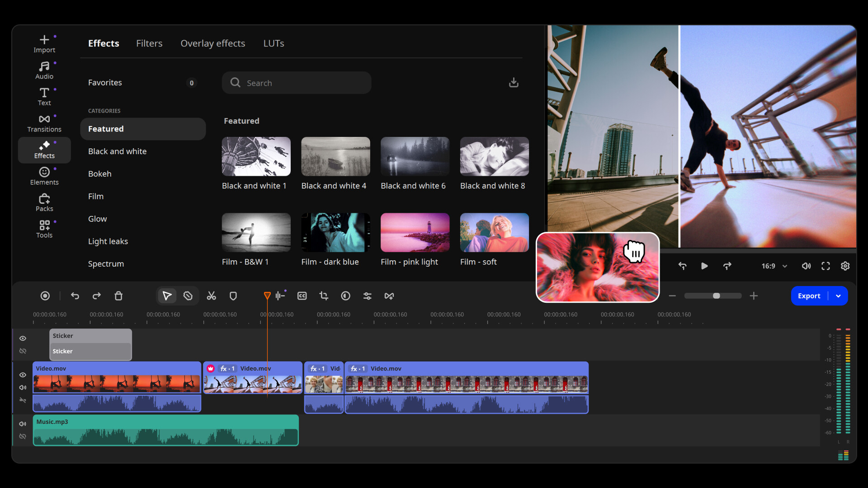Select the crop tool in timeline toolbar
The image size is (868, 488).
[x=324, y=296]
